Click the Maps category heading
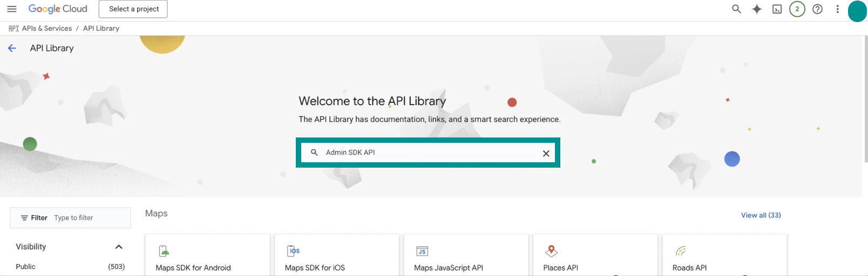Viewport: 868px width, 276px height. click(x=157, y=213)
